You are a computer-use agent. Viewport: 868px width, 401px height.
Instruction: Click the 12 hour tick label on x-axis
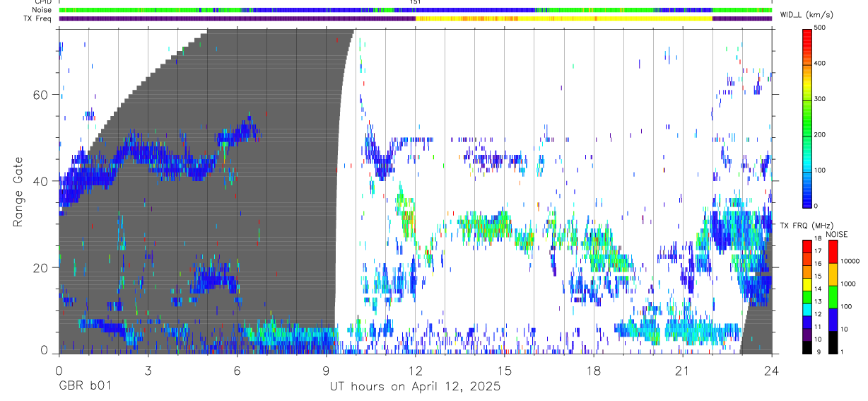point(415,371)
